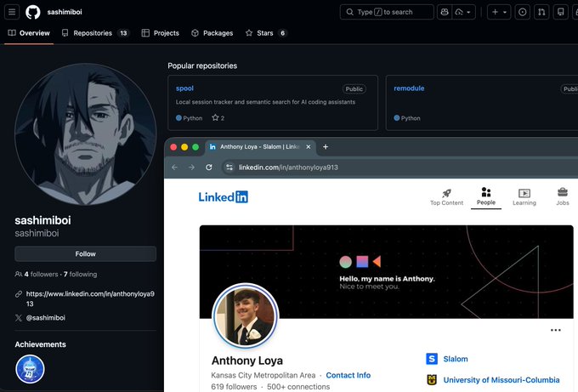
Task: Open the Packages tab
Action: tap(212, 33)
